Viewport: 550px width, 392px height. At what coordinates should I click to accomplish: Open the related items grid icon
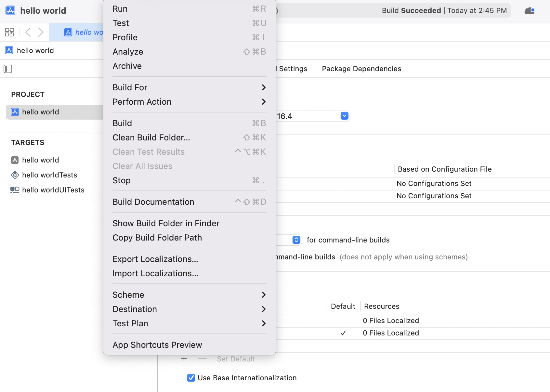click(x=9, y=32)
